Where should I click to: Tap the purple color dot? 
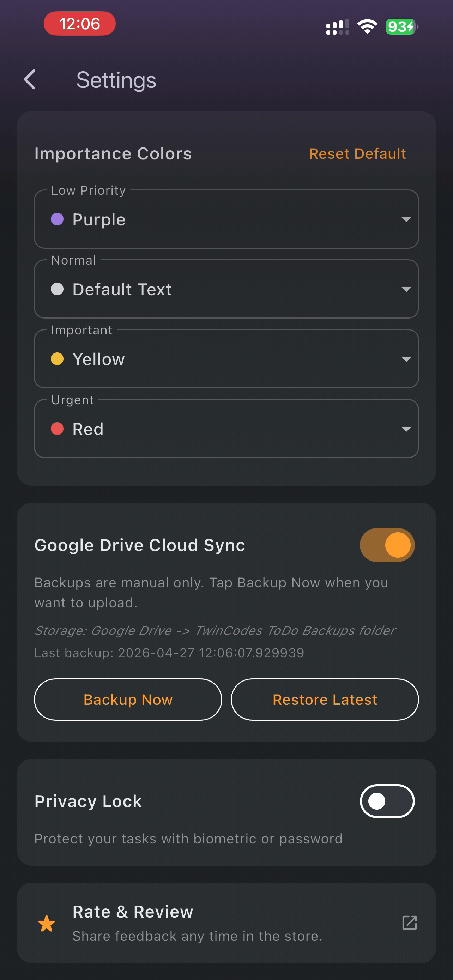57,219
